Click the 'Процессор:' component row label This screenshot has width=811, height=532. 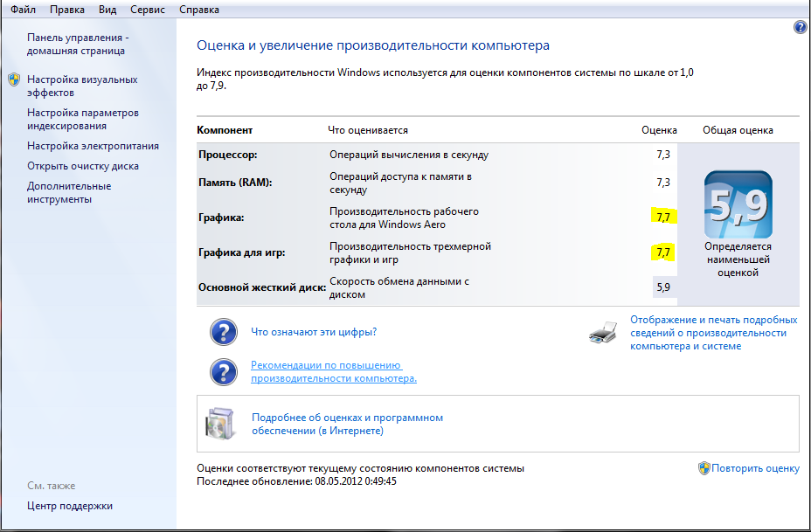pos(227,155)
